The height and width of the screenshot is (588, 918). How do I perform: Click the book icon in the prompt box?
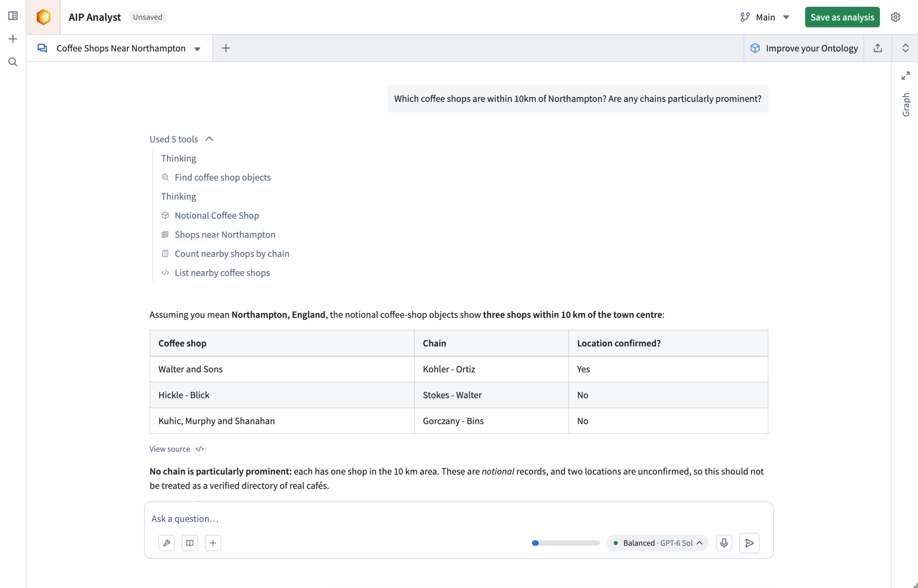click(190, 543)
